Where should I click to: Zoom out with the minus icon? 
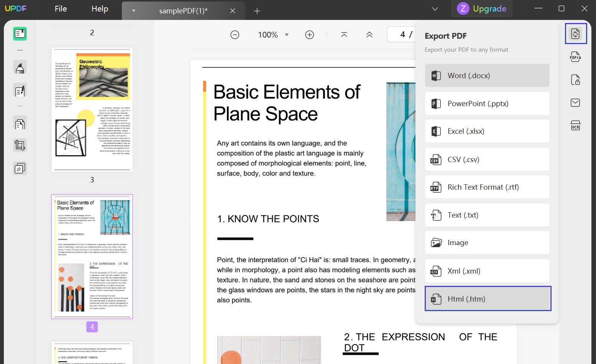[235, 35]
